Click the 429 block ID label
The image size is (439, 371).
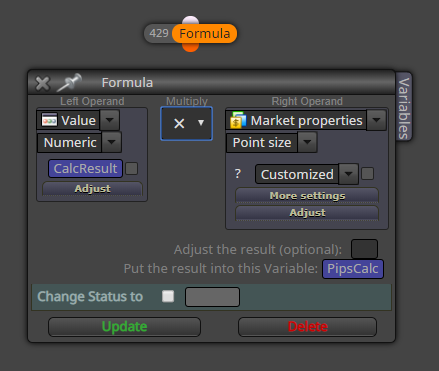(x=159, y=33)
